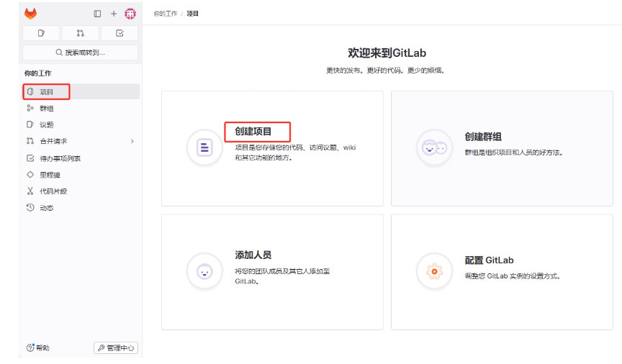Click the 搜索或转到 search field

pos(80,53)
